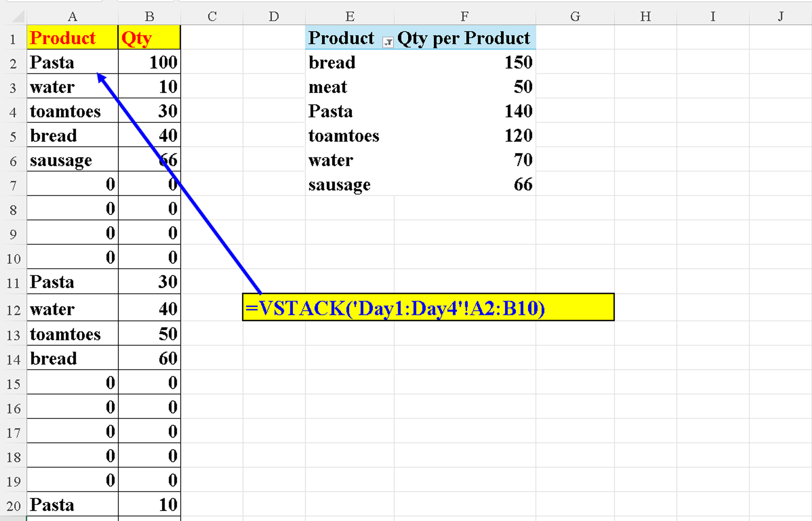Select cell A5 containing bread
The height and width of the screenshot is (521, 812).
point(72,135)
